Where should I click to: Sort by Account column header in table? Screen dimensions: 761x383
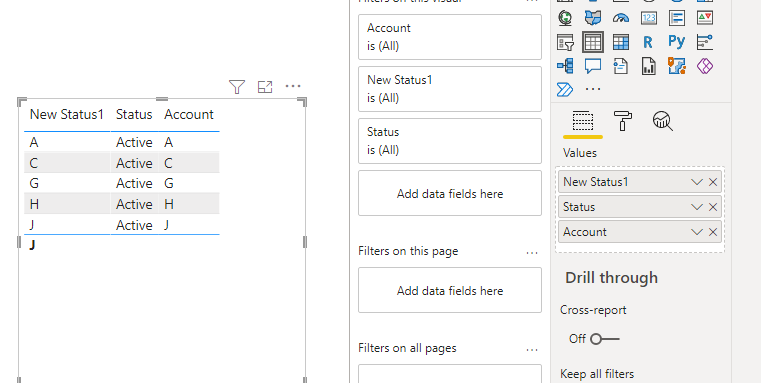click(x=189, y=115)
